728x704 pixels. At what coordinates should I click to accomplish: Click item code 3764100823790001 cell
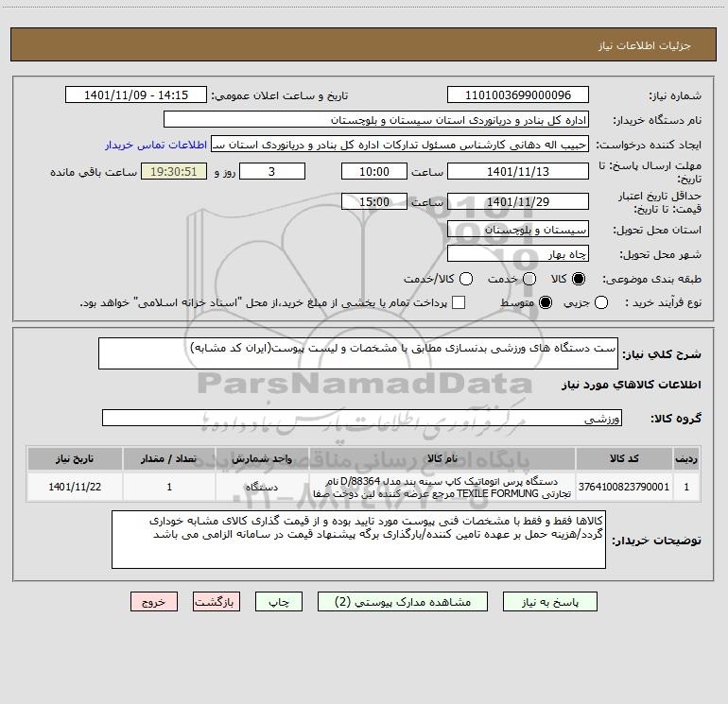pyautogui.click(x=624, y=487)
